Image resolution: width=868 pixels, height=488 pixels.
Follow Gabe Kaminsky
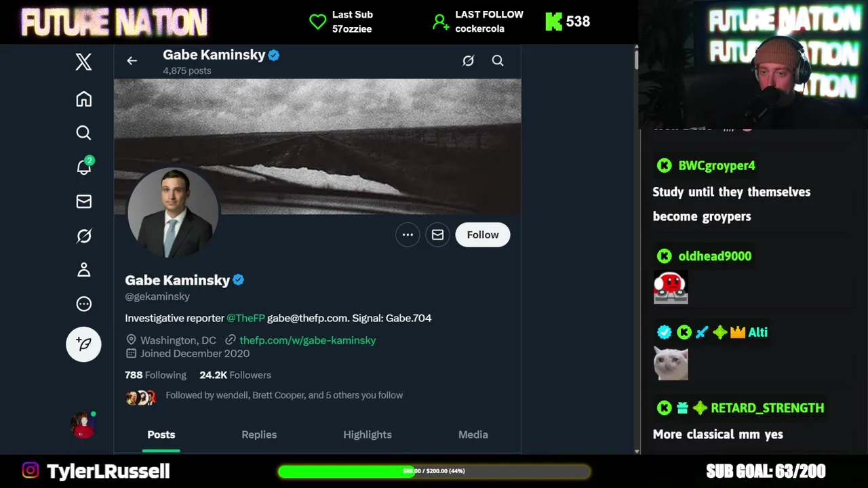(483, 235)
